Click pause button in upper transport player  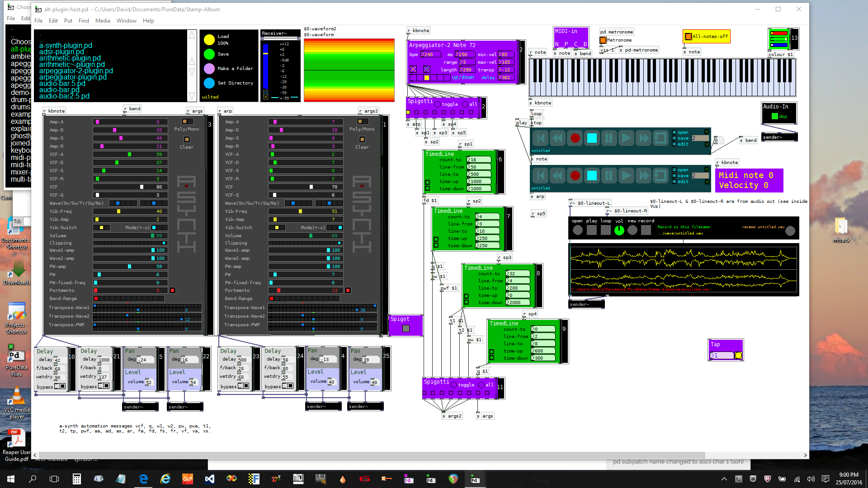(x=609, y=138)
